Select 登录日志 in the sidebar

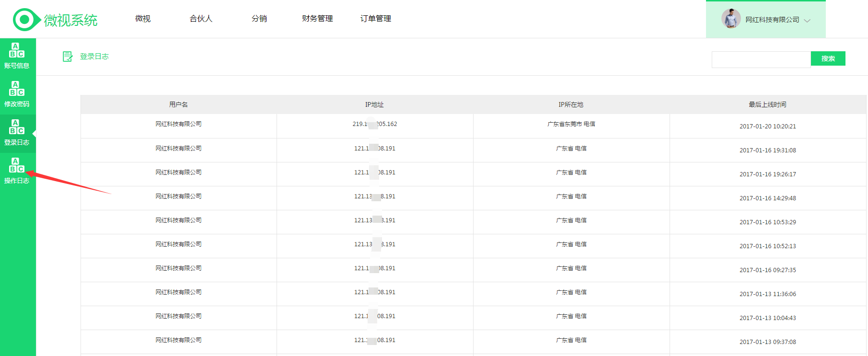pyautogui.click(x=17, y=133)
